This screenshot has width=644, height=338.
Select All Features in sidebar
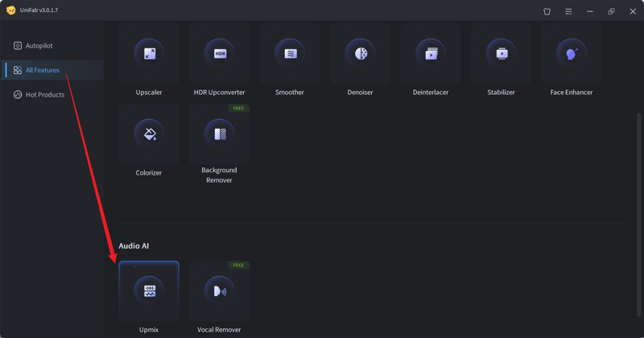tap(42, 70)
